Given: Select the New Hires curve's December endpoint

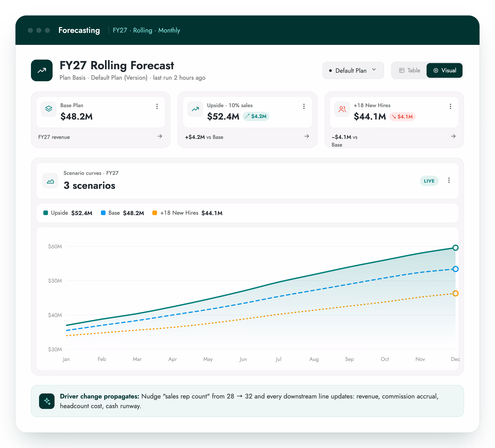Looking at the screenshot, I should coord(456,293).
